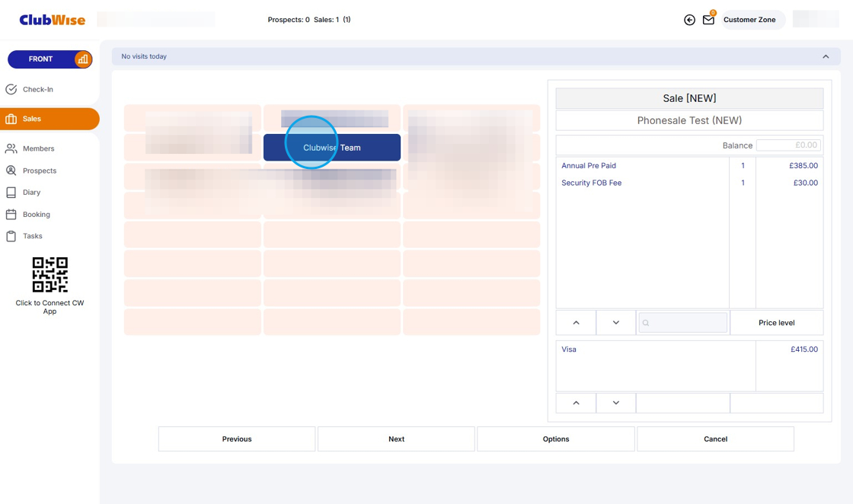Move sale item down with items down arrow

(616, 322)
